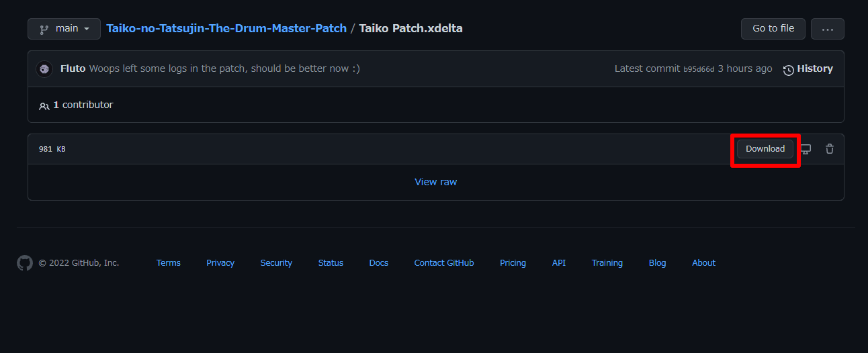
Task: Click the Contact GitHub link
Action: click(443, 263)
